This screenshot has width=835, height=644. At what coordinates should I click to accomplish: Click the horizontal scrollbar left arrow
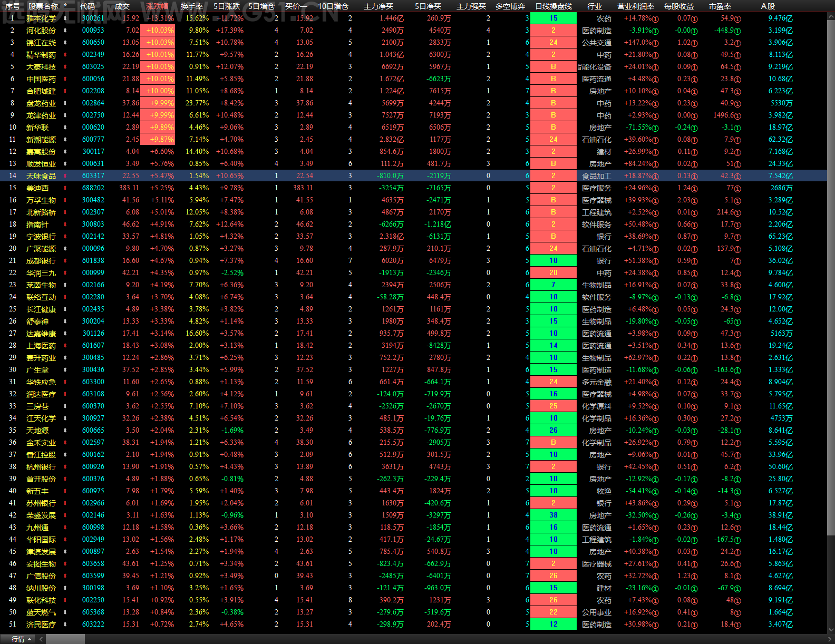[x=41, y=639]
